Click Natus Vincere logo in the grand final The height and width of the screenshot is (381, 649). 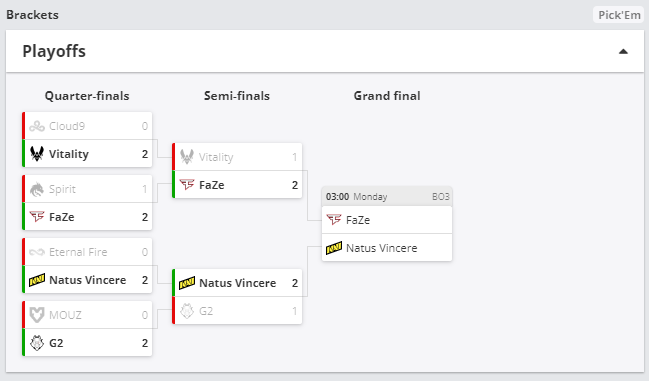(x=334, y=248)
